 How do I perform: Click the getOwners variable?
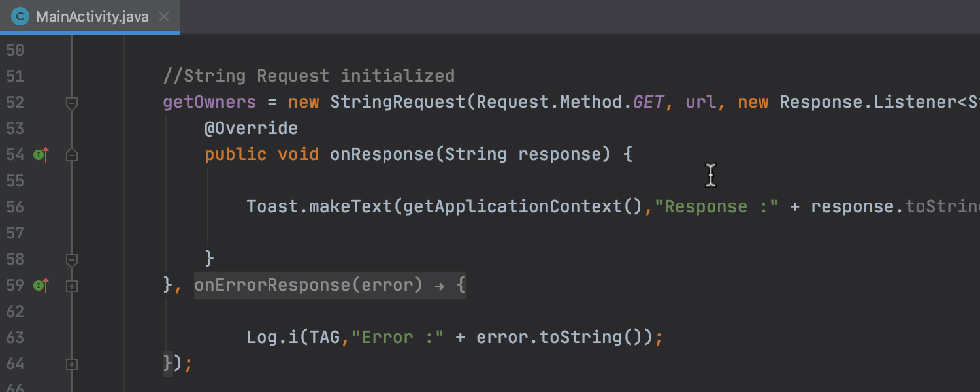point(209,103)
